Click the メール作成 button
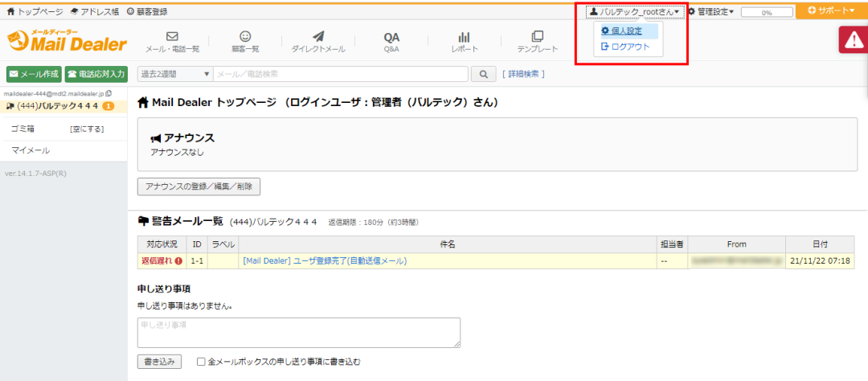 pos(34,74)
